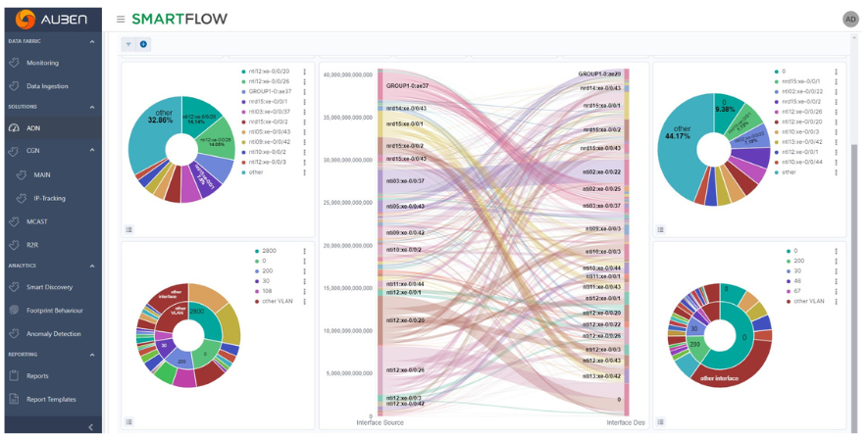Screen dimensions: 868x437
Task: Toggle 200 legend in bottom-right chart
Action: click(794, 261)
